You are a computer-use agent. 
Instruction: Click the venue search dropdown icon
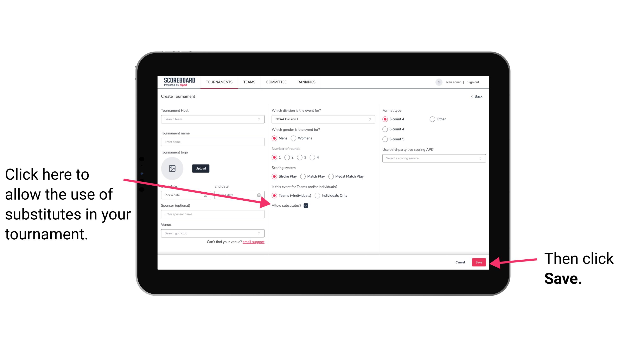click(x=261, y=233)
